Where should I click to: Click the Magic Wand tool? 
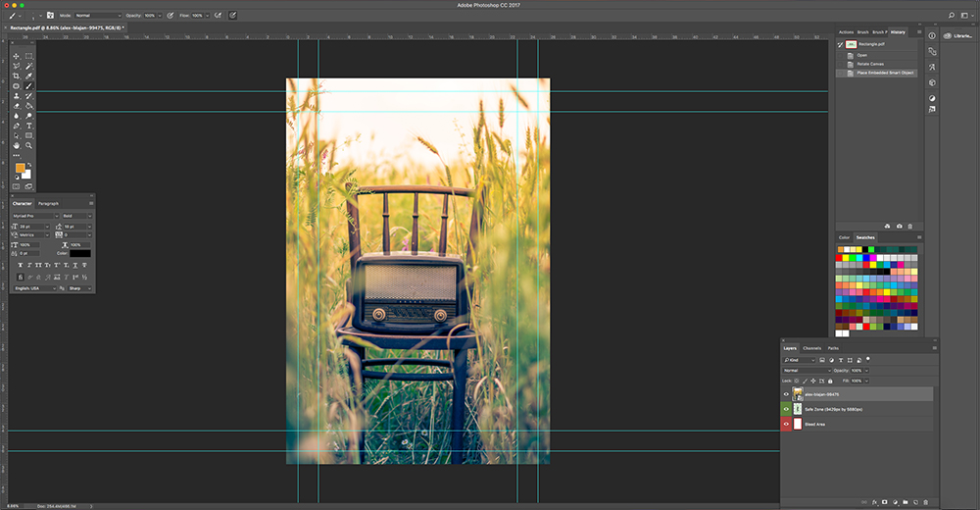tap(29, 66)
